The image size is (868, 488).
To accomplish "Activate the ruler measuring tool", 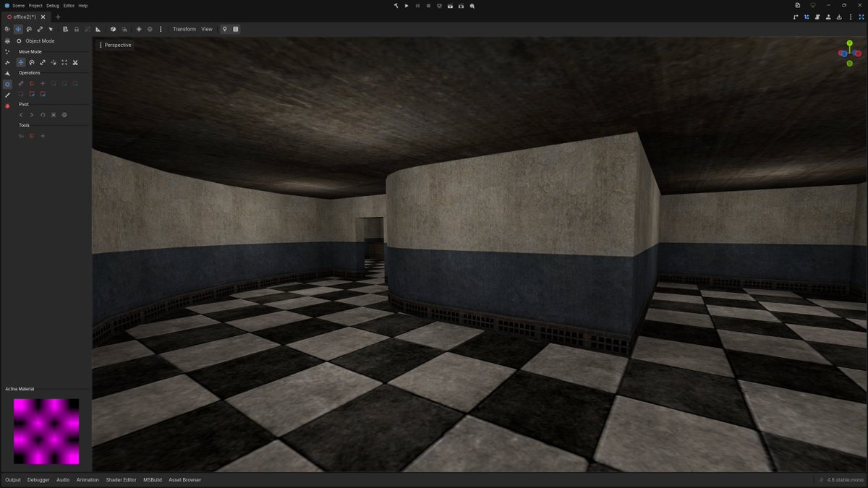I will coord(98,29).
